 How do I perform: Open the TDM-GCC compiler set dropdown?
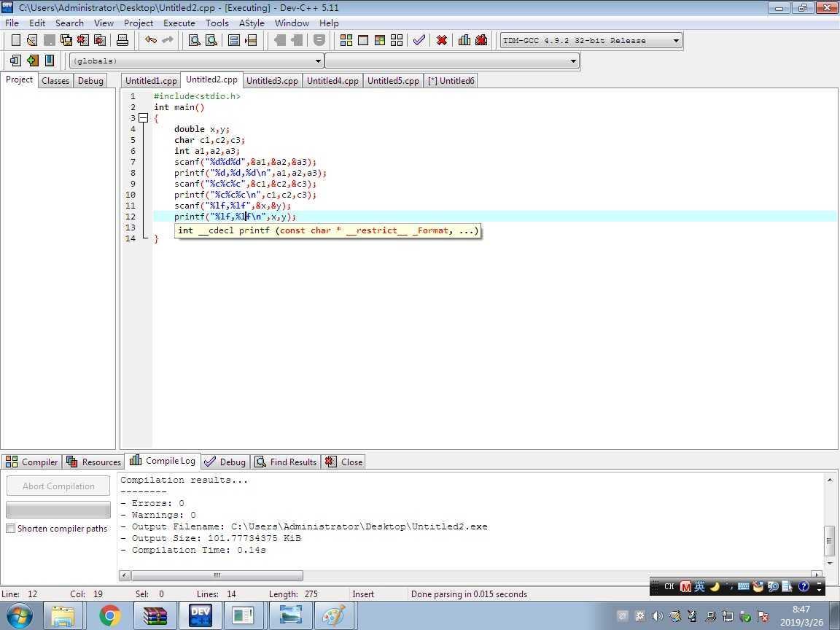[x=676, y=41]
